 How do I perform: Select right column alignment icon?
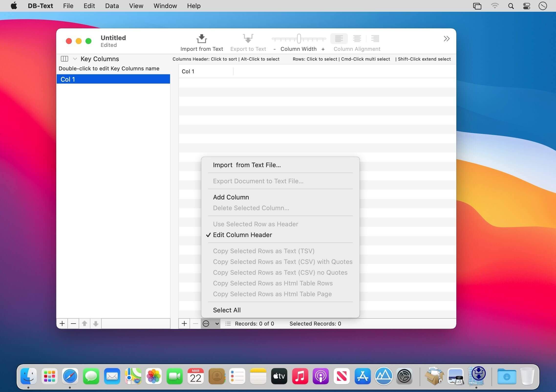[375, 39]
